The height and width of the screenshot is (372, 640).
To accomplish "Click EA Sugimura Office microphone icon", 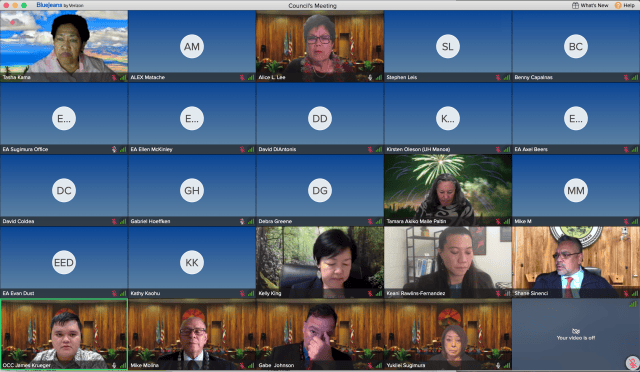I will (114, 149).
